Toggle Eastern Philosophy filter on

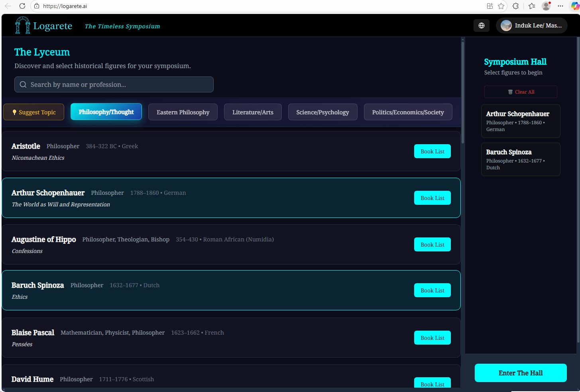183,112
